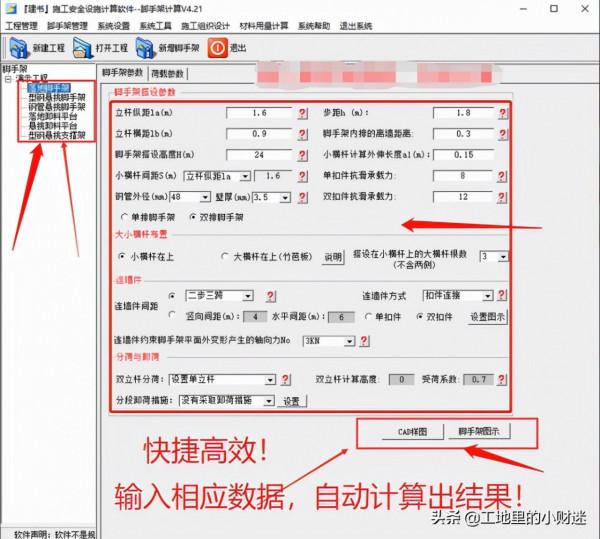Open help for 单扣件抗滑承载力 field
Image resolution: width=600 pixels, height=539 pixels.
click(502, 176)
